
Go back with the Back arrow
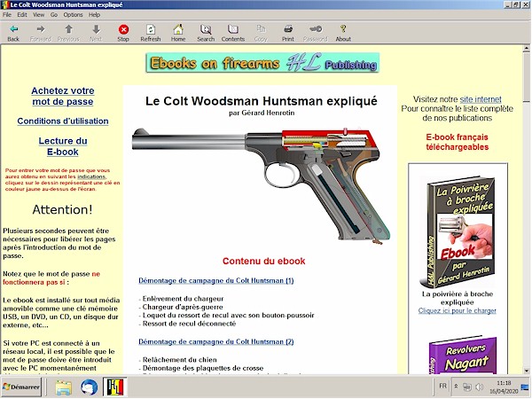(13, 33)
